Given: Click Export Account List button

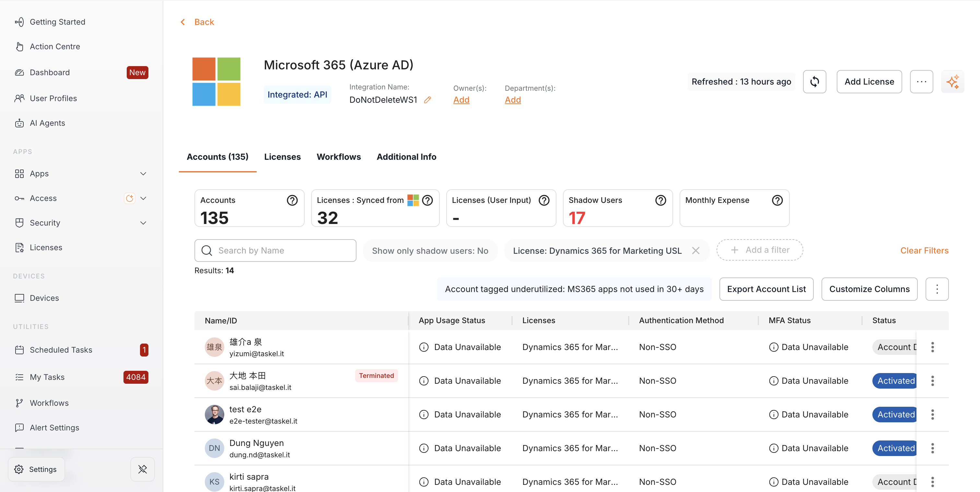Looking at the screenshot, I should pos(766,289).
